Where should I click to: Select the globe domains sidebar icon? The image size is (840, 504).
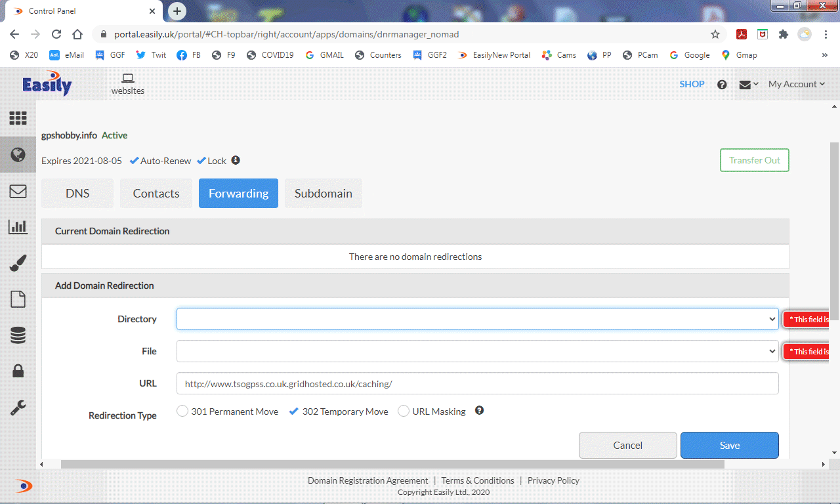click(18, 155)
